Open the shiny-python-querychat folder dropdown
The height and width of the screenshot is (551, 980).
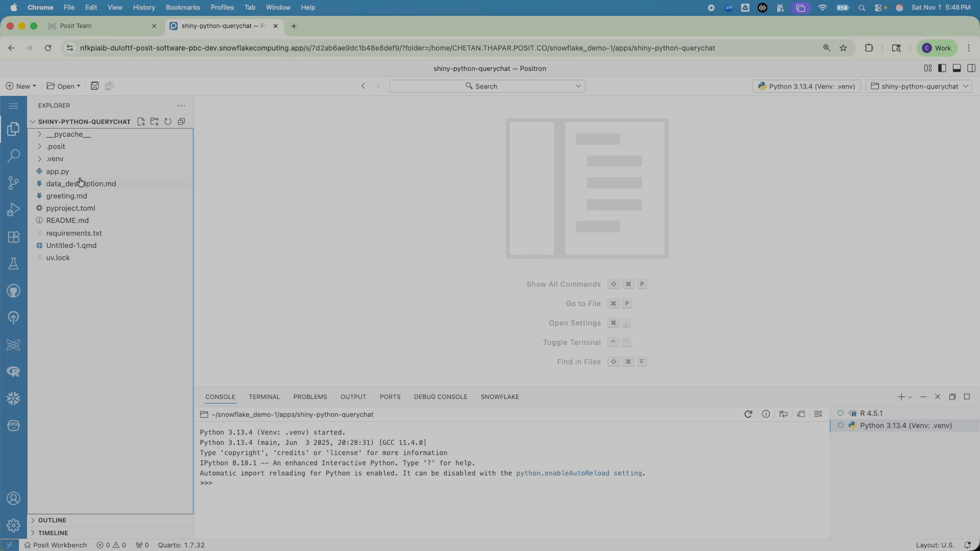click(x=919, y=86)
